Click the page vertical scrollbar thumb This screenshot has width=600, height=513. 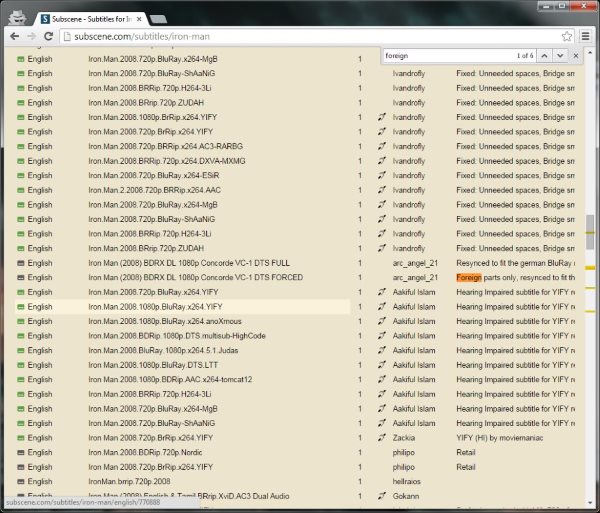[590, 232]
